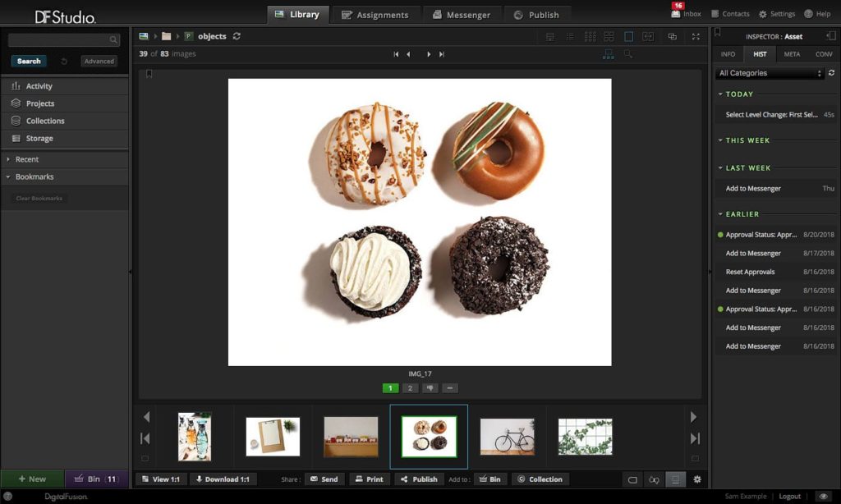Open bottom bar settings gear

[696, 479]
